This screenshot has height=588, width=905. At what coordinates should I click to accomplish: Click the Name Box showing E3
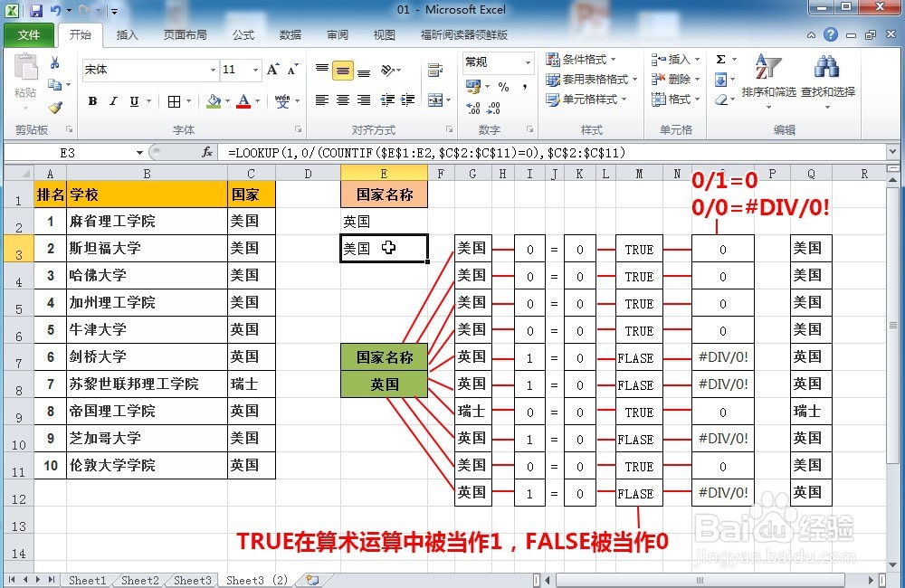point(68,152)
